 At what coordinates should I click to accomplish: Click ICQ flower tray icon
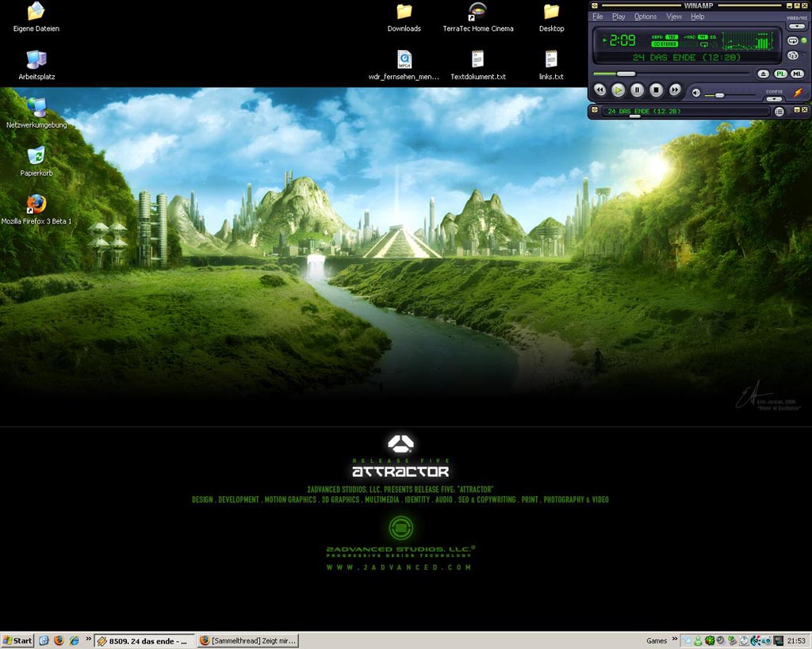point(710,641)
